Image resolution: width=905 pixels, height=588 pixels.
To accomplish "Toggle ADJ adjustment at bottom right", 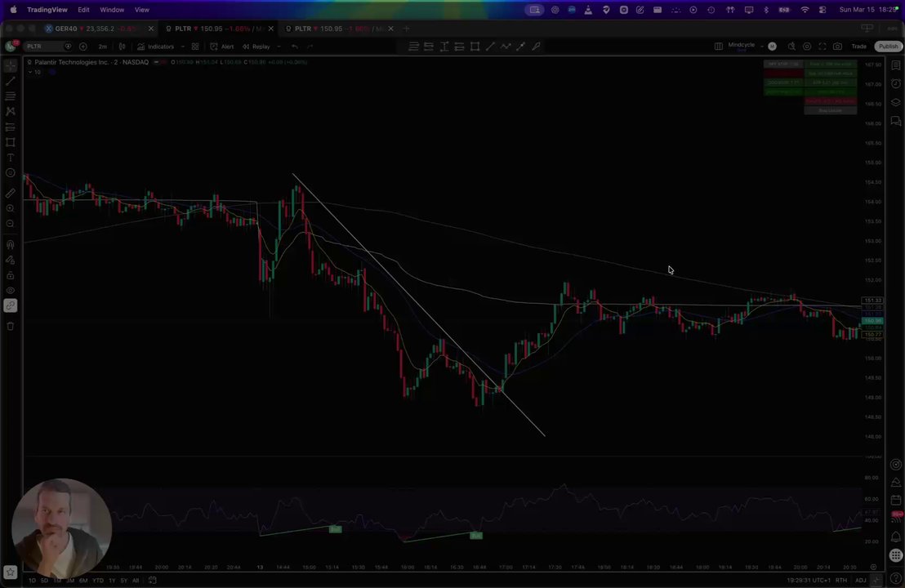I will coord(861,580).
